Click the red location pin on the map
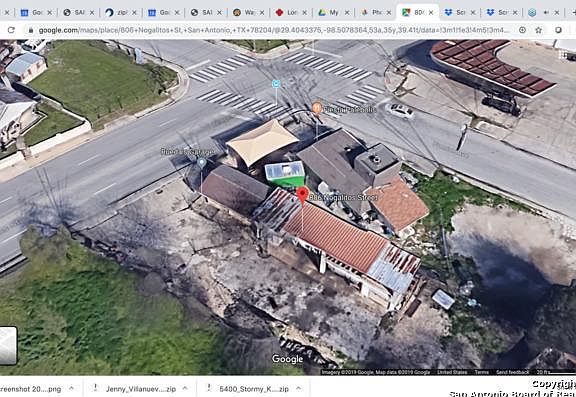Image resolution: width=576 pixels, height=397 pixels. coord(302,194)
